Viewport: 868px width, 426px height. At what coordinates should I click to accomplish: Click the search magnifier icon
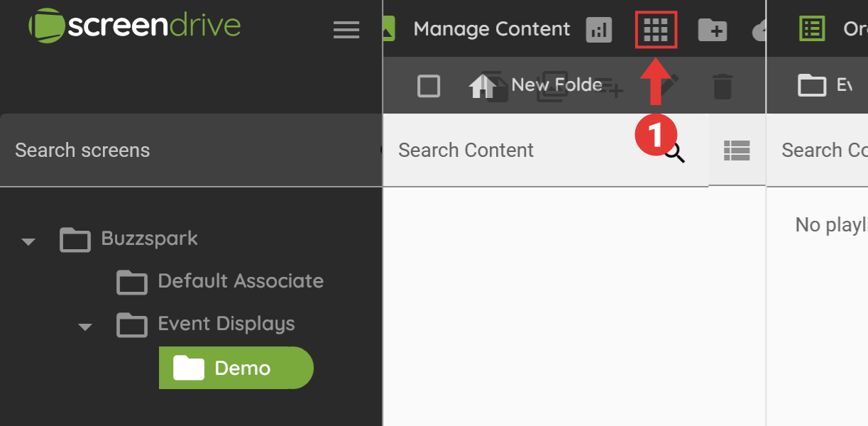(x=675, y=153)
